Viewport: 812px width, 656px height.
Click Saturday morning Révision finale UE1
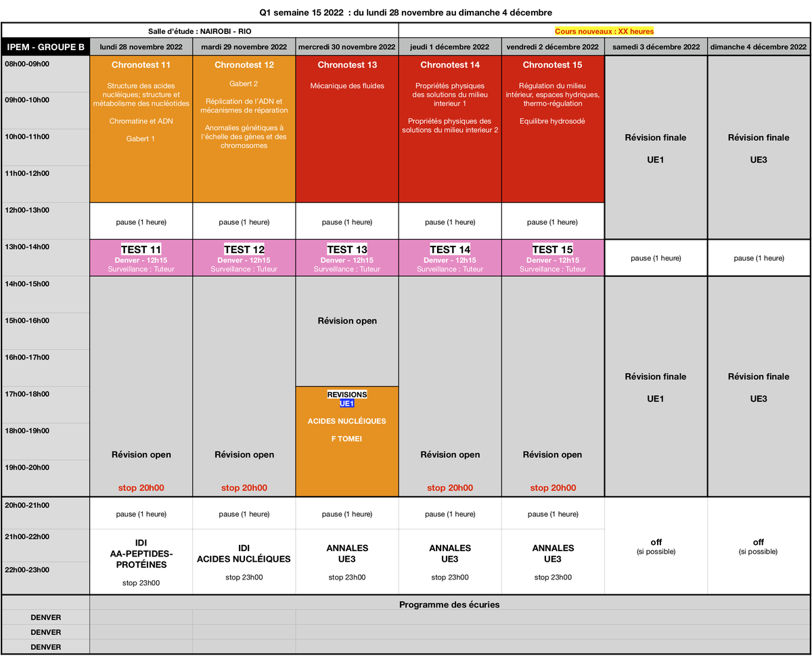[656, 147]
